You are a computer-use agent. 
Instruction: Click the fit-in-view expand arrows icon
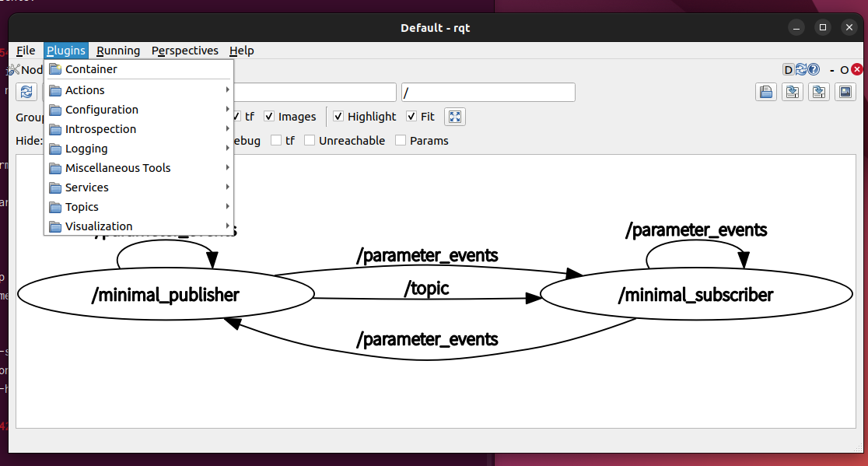[x=455, y=117]
